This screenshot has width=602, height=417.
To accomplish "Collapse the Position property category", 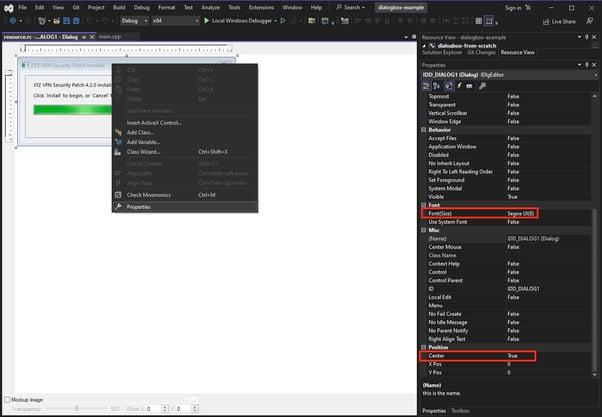I will [424, 346].
